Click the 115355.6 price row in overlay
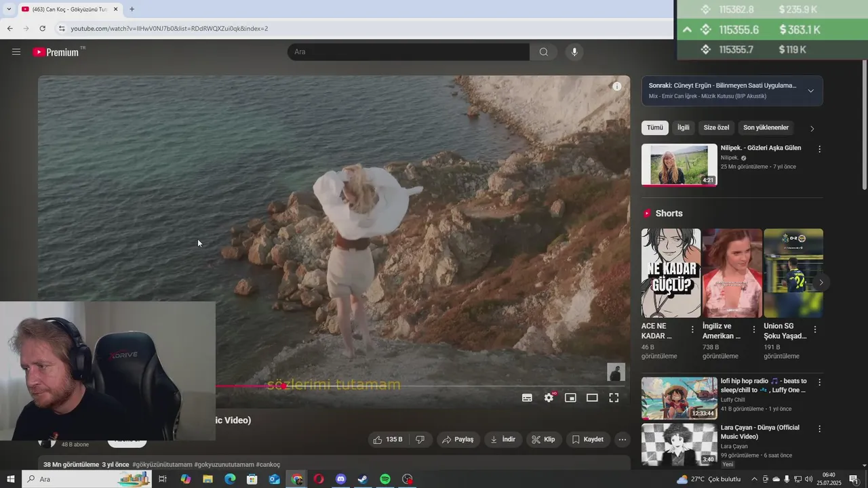Screen dimensions: 868x488 (772, 30)
